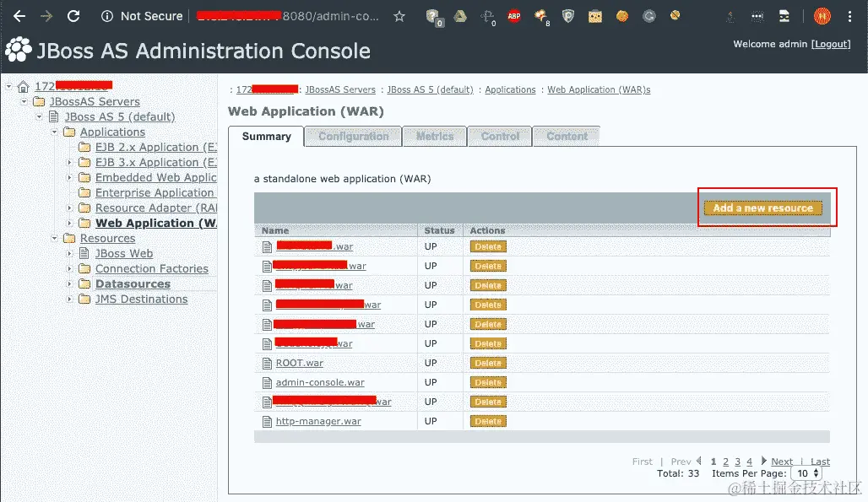Open JBoss AS 5 (default) breadcrumb link
This screenshot has height=502, width=868.
point(430,89)
